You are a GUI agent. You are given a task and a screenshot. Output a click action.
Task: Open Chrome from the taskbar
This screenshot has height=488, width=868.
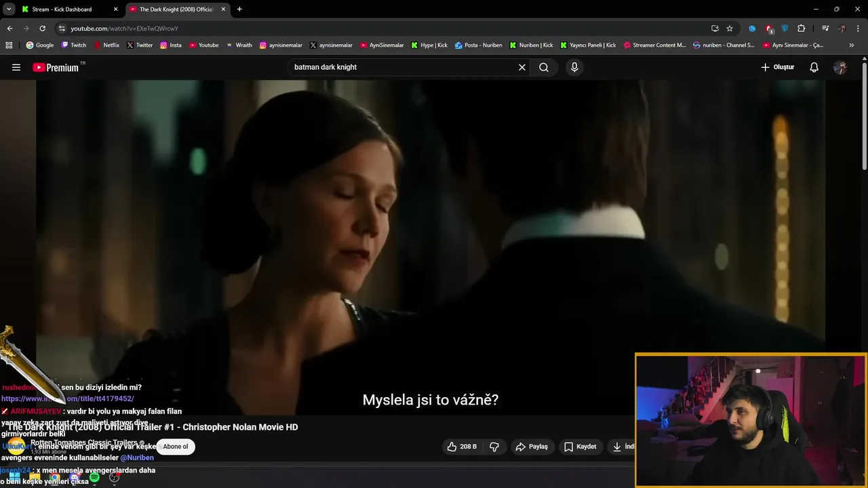(54, 478)
